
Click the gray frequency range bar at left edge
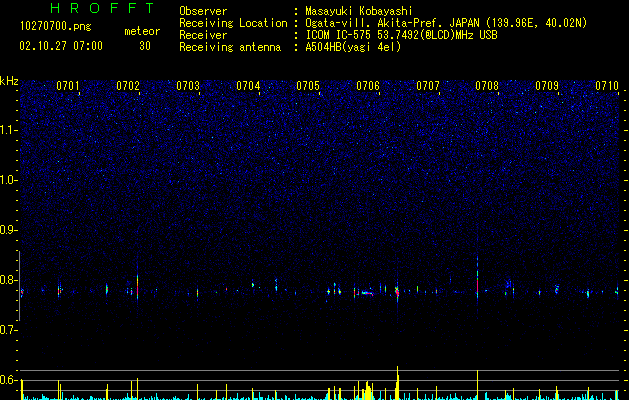pos(19,286)
